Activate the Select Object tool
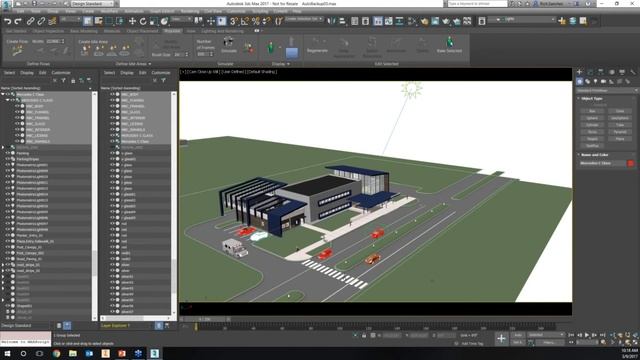Image resolution: width=640 pixels, height=360 pixels. [x=88, y=21]
